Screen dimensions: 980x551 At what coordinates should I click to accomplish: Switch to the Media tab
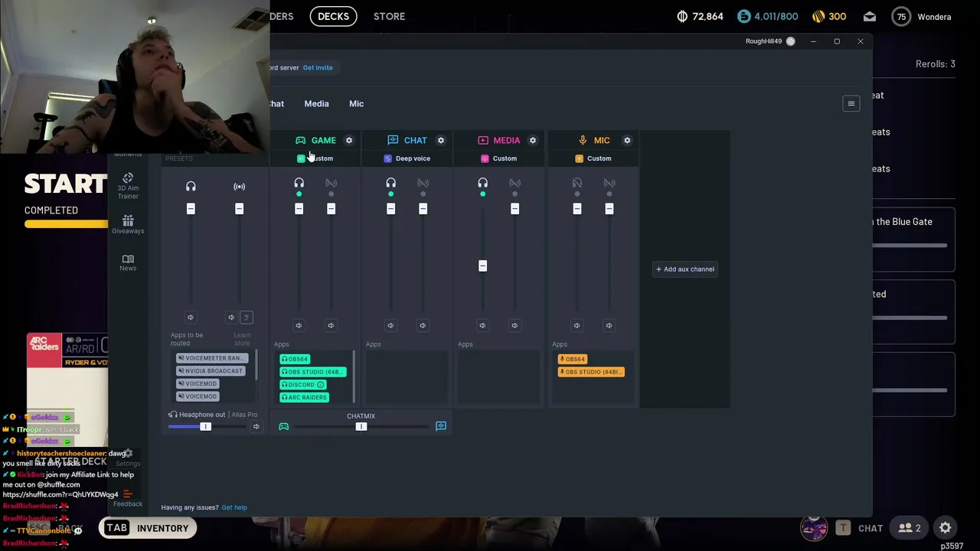coord(316,103)
